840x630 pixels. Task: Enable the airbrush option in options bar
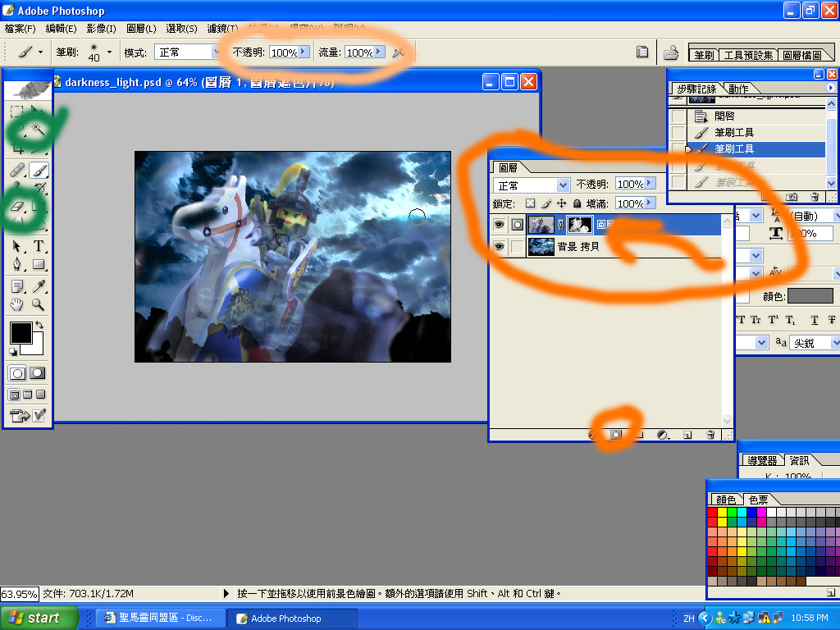[398, 52]
